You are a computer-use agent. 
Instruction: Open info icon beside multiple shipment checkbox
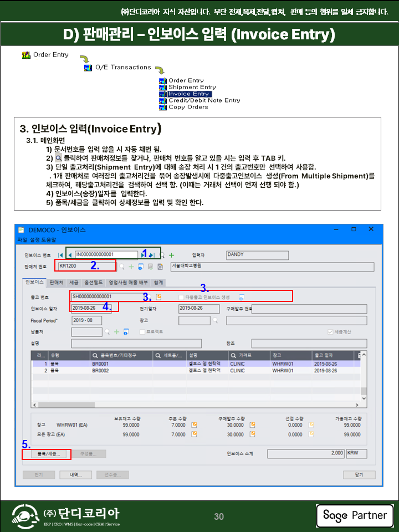242,297
